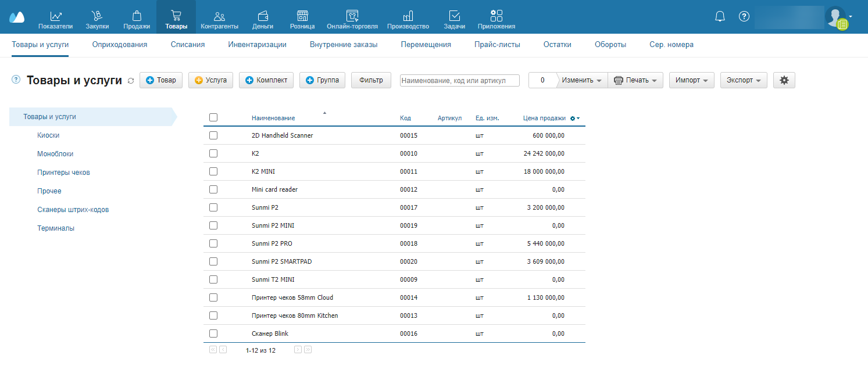This screenshot has height=391, width=868.
Task: Expand the Экспорт dropdown
Action: tap(744, 80)
